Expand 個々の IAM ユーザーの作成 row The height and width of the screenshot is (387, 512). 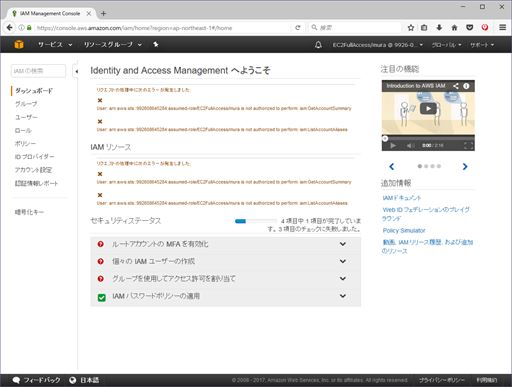pyautogui.click(x=226, y=261)
